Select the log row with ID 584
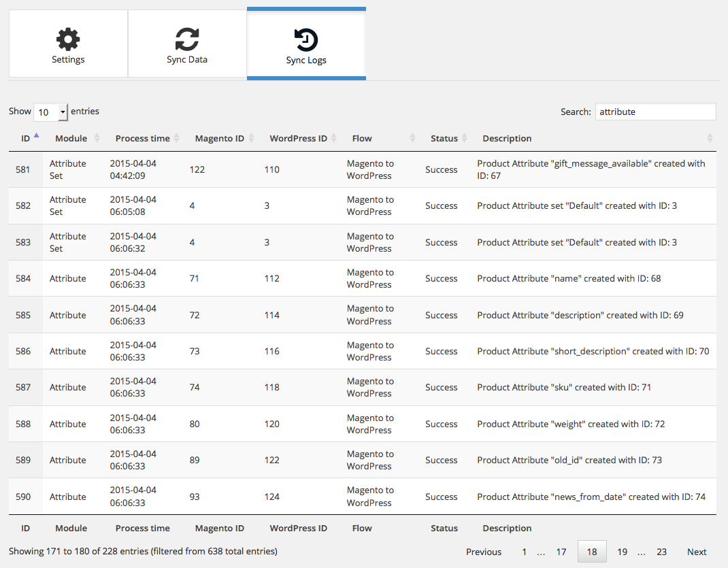 click(x=363, y=278)
